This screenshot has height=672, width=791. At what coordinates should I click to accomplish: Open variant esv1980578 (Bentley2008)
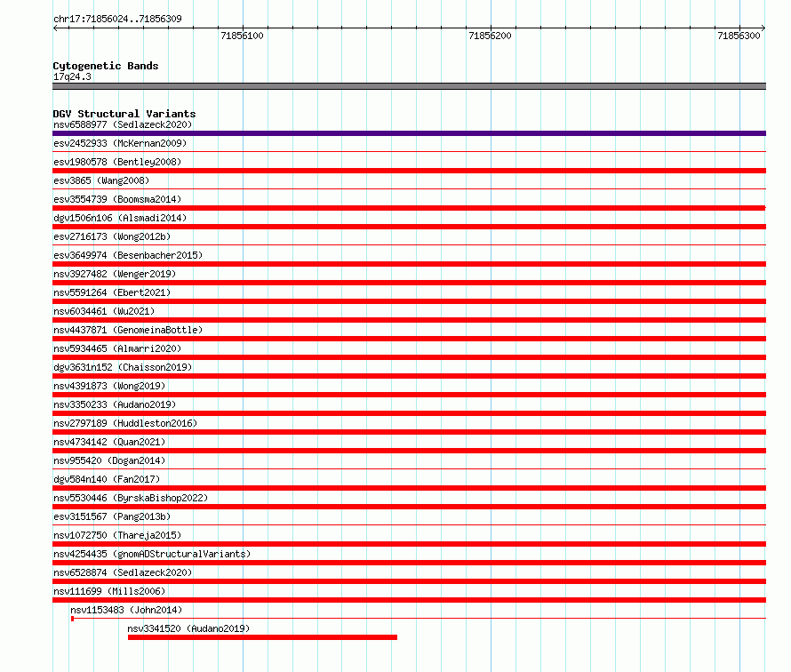click(x=117, y=162)
